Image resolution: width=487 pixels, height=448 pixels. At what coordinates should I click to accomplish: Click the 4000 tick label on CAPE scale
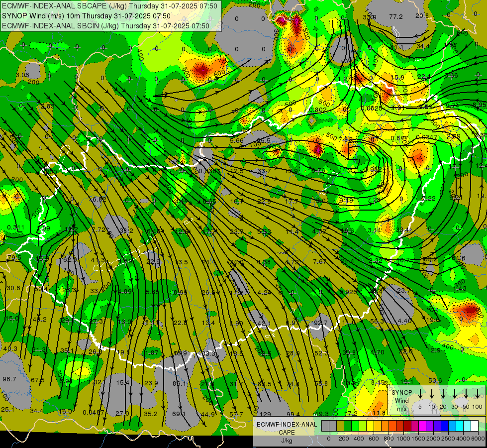tap(464, 439)
